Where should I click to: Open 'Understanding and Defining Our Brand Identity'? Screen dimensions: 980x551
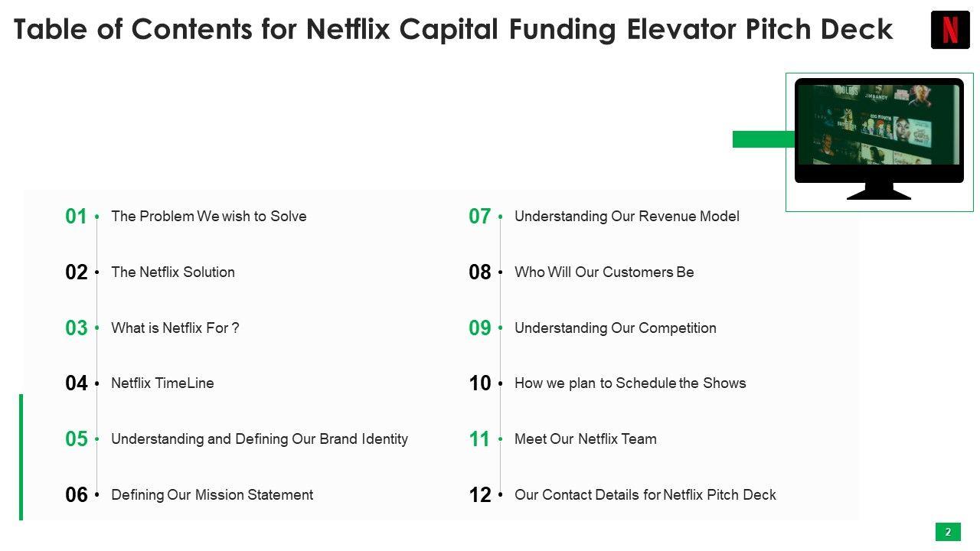pos(259,439)
